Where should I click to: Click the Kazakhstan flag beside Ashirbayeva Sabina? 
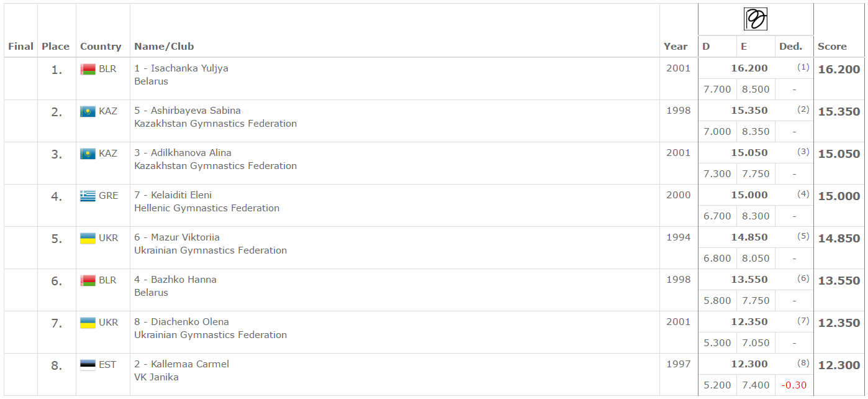tap(88, 111)
